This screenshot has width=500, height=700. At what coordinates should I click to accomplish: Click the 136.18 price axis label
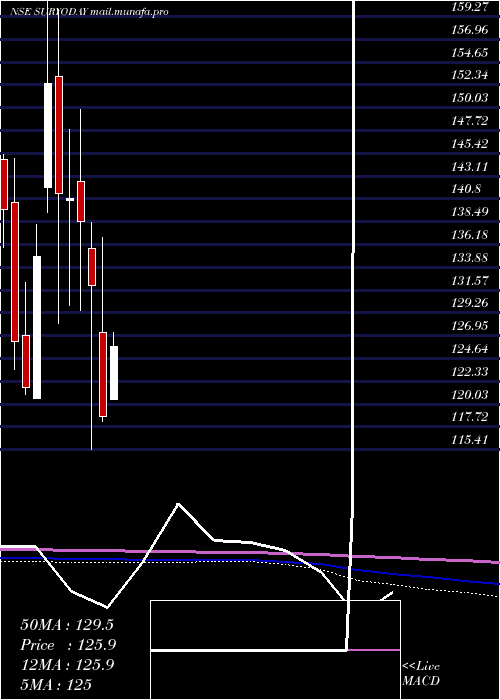tap(470, 235)
